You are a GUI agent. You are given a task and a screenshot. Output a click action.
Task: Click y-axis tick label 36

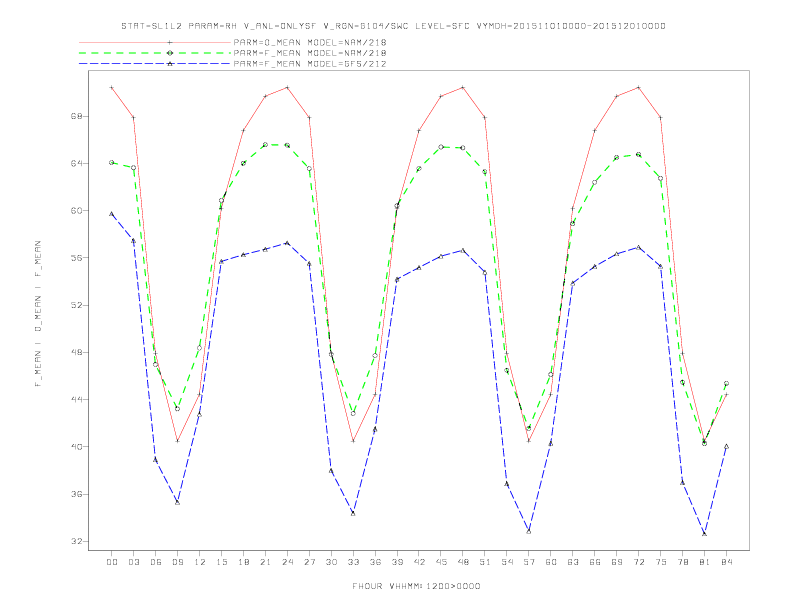point(77,494)
